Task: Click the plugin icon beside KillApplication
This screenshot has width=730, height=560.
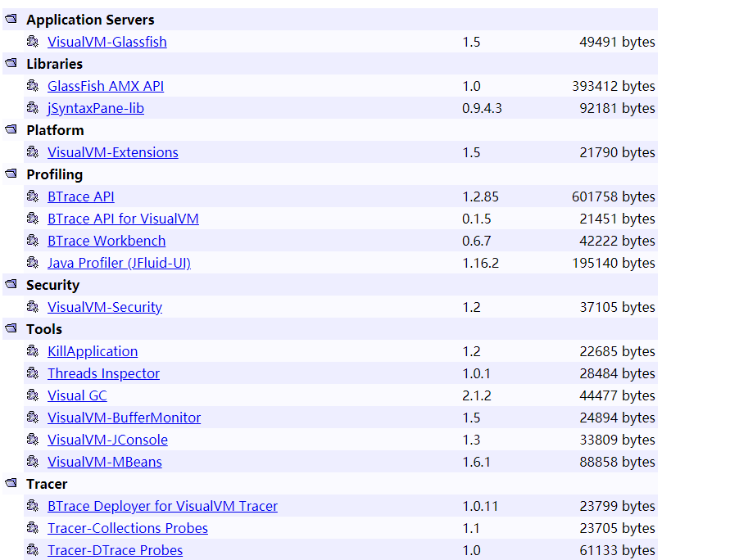Action: pyautogui.click(x=33, y=350)
